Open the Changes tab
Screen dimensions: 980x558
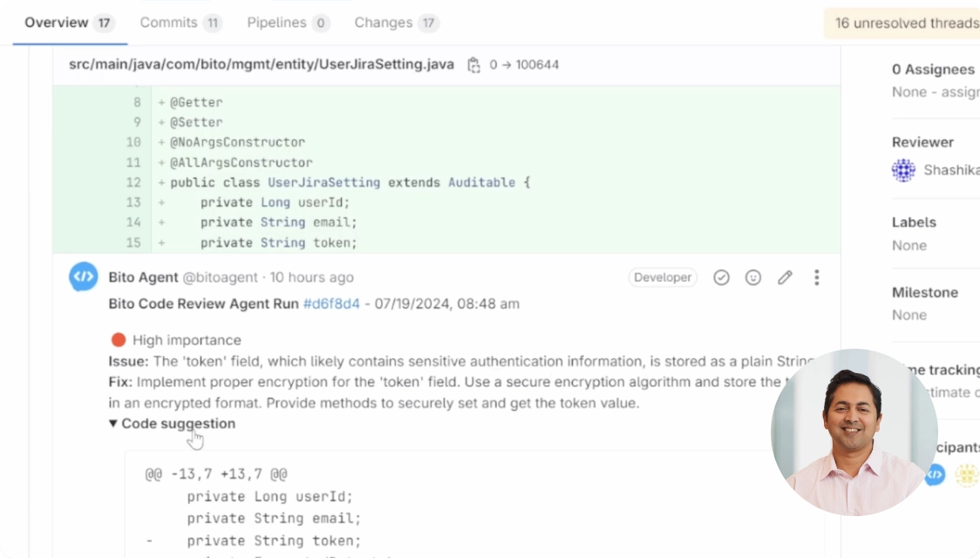[396, 24]
